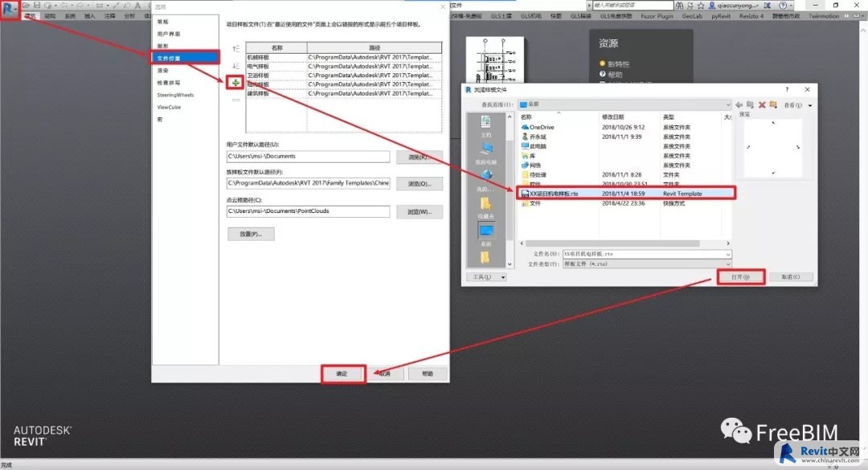Move the selected template row up
This screenshot has width=868, height=470.
235,49
